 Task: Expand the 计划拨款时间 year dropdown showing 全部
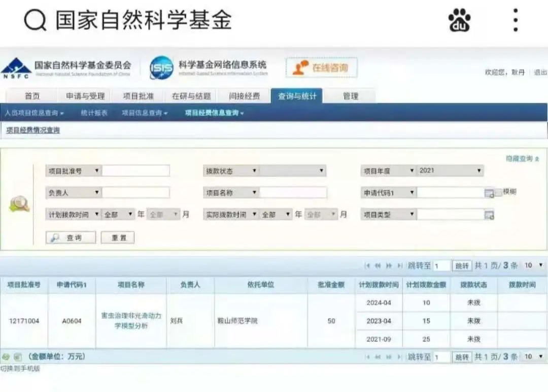[x=118, y=215]
